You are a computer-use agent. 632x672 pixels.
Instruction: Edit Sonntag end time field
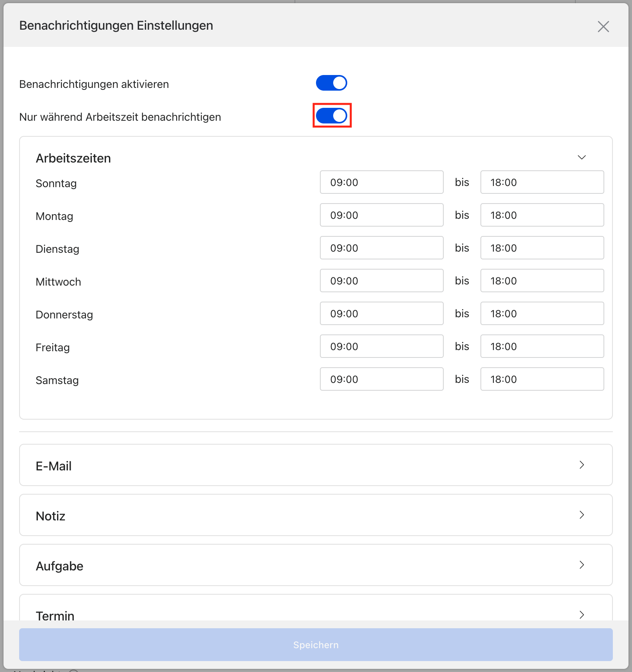[x=542, y=182]
